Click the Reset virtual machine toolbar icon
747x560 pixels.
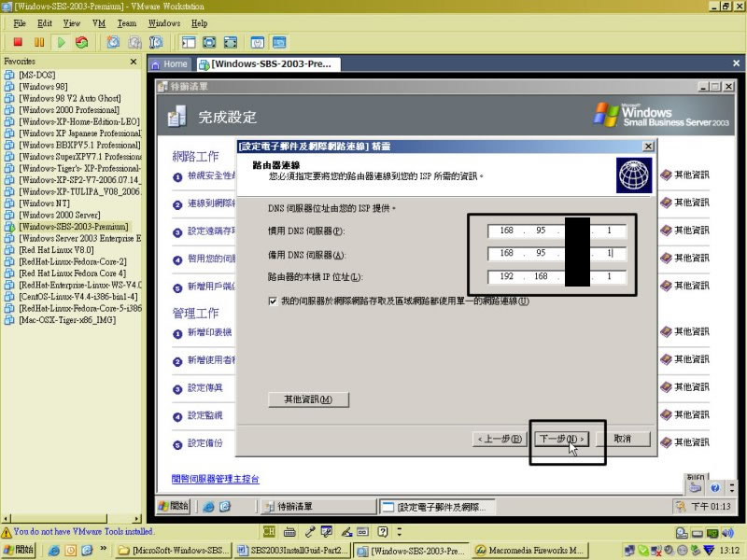coord(82,42)
